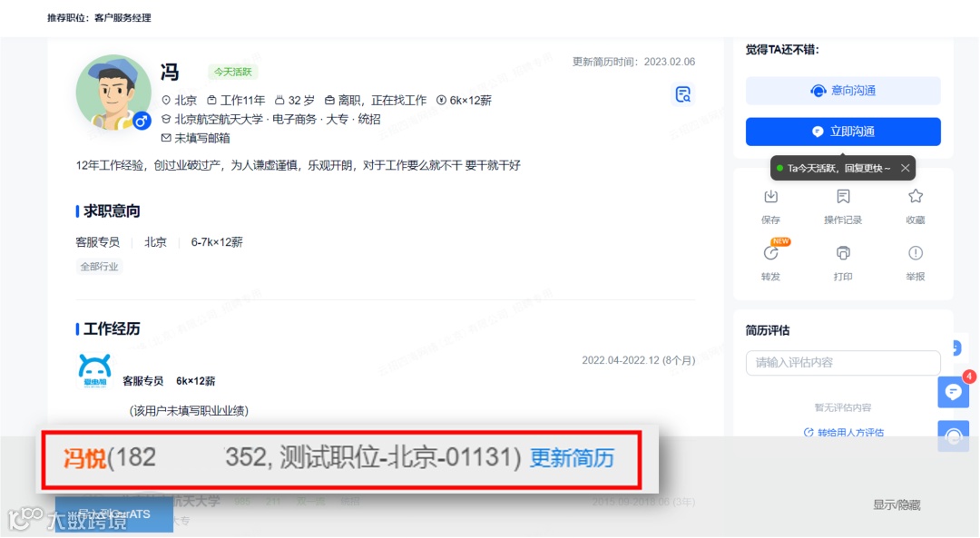This screenshot has width=980, height=538.
Task: Click 转给用人方评估 link
Action: [x=843, y=433]
